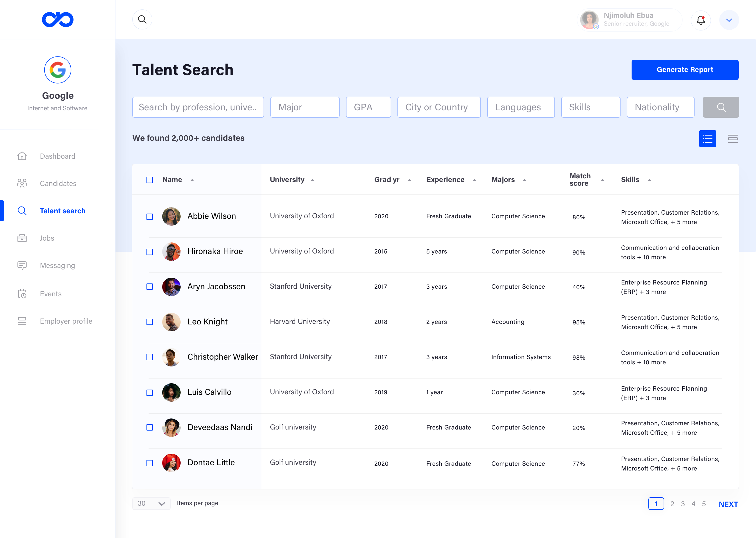The height and width of the screenshot is (538, 756).
Task: Switch to compact list view icon
Action: point(733,138)
